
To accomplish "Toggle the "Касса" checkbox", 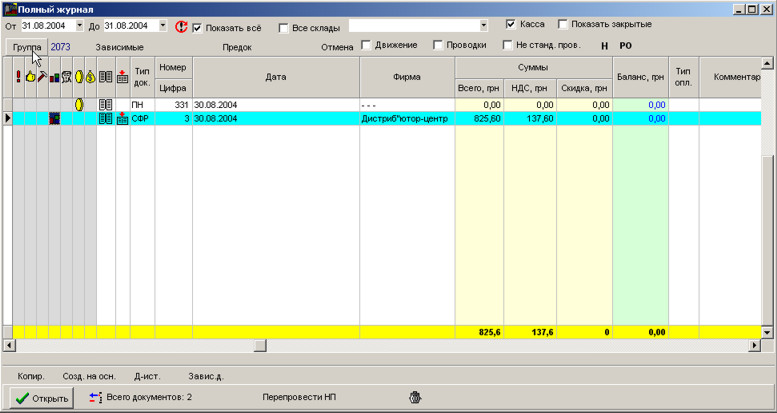I will [511, 24].
